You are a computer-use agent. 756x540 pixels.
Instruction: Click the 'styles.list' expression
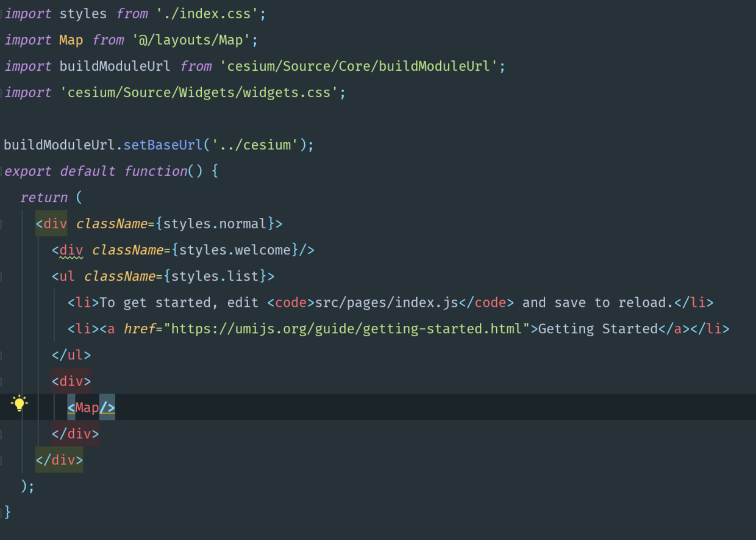[215, 276]
